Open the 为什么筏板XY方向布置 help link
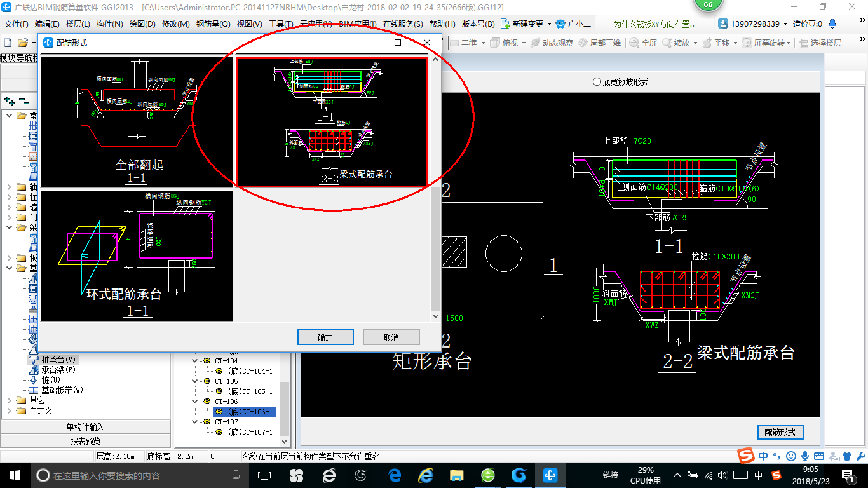 point(654,24)
